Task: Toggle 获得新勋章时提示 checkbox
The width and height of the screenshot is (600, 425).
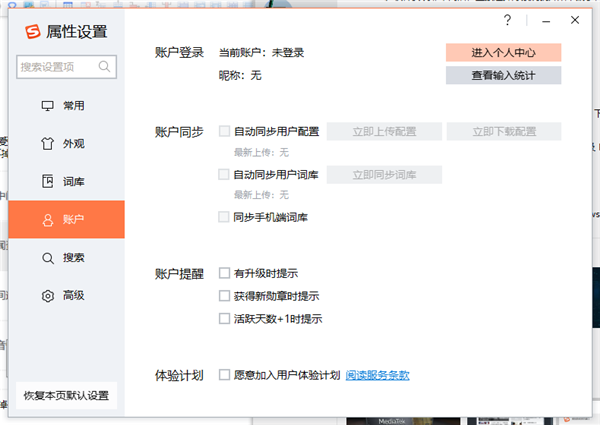Action: coord(224,296)
